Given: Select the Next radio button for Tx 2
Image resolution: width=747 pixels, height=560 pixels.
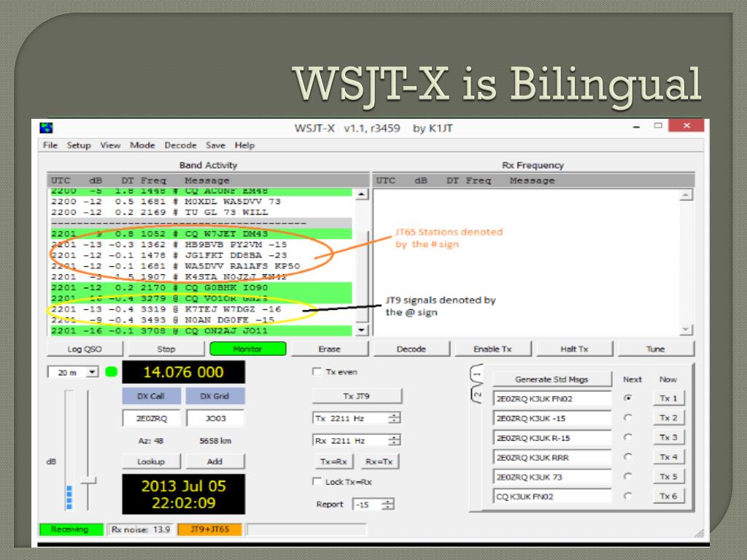Looking at the screenshot, I should pos(628,418).
